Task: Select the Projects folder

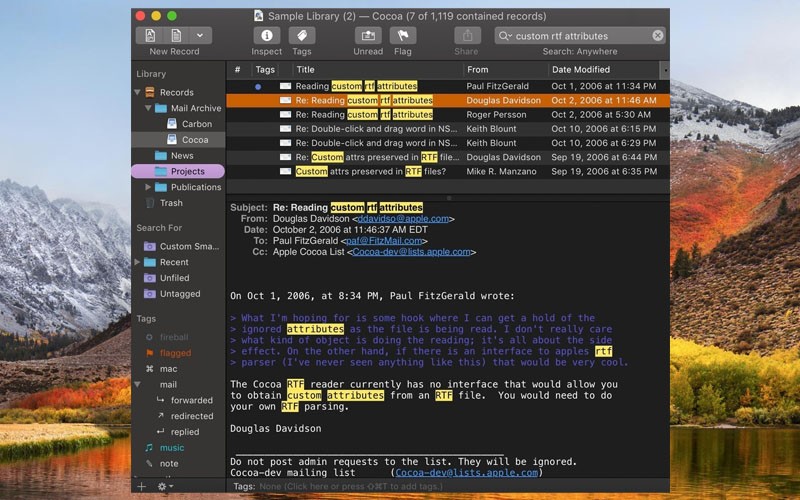Action: (x=178, y=171)
